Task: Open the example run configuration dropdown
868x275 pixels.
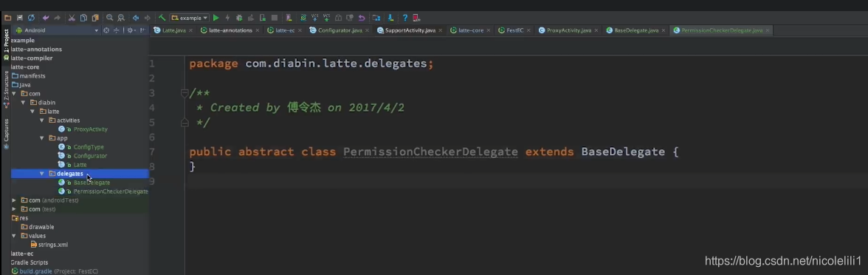Action: tap(190, 18)
